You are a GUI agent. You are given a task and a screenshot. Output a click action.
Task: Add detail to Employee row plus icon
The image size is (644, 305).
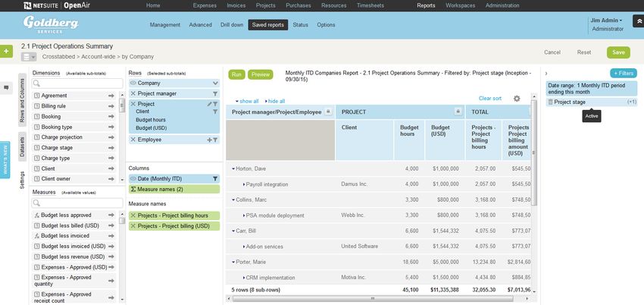pos(209,140)
